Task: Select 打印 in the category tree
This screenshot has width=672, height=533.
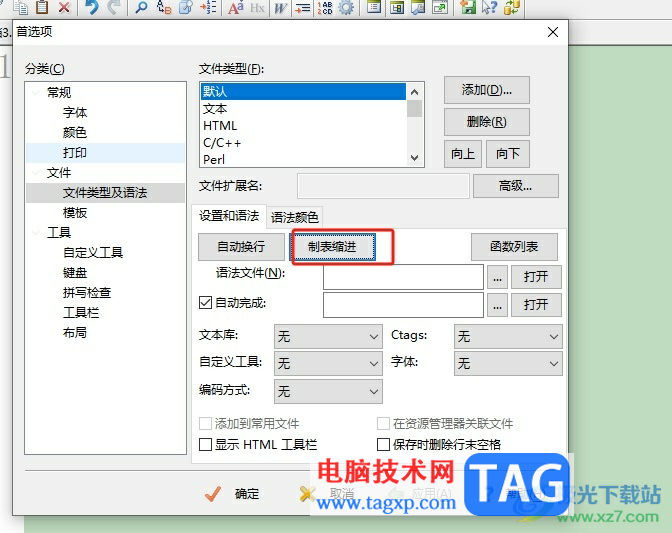Action: [75, 153]
